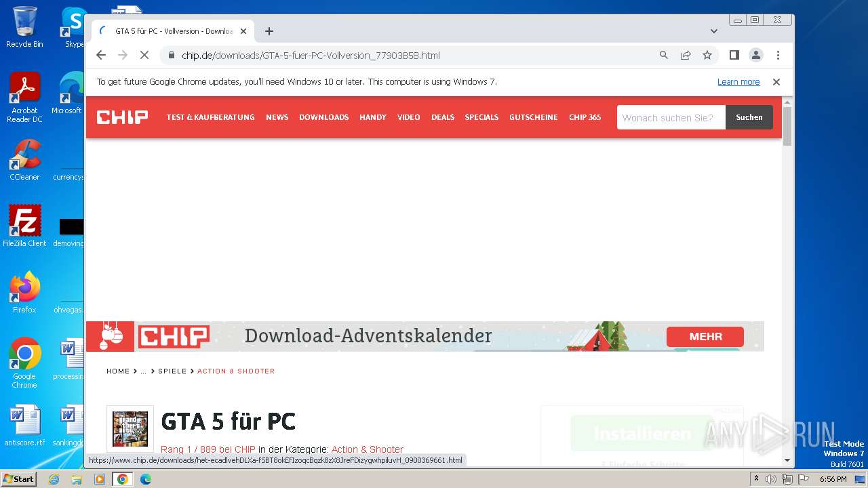Click the CHIP logo in the red header
868x488 pixels.
[122, 117]
